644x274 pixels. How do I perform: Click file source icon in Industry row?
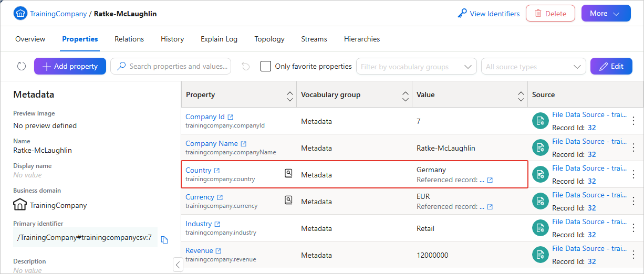tap(540, 228)
